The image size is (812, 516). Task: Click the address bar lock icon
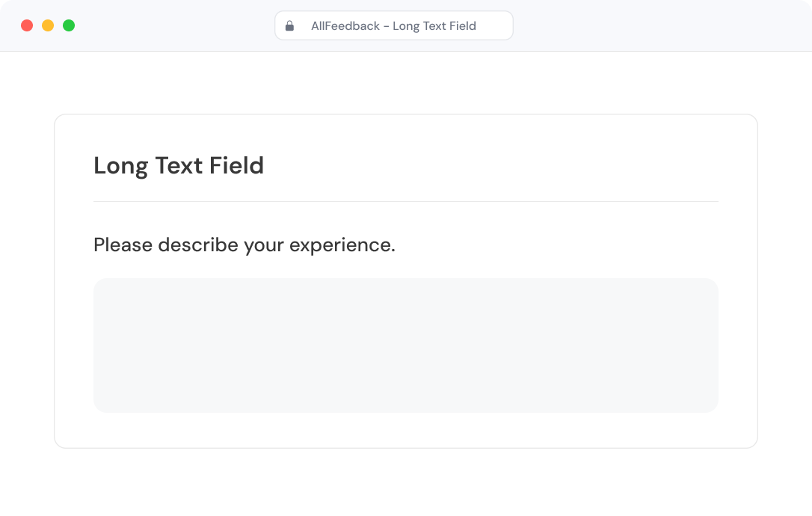pyautogui.click(x=289, y=26)
